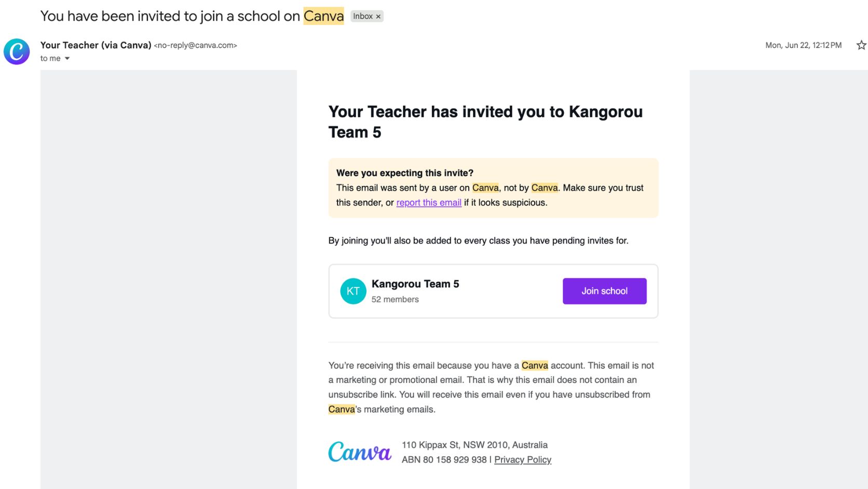This screenshot has height=489, width=868.
Task: Click the KT team avatar circle
Action: click(353, 291)
